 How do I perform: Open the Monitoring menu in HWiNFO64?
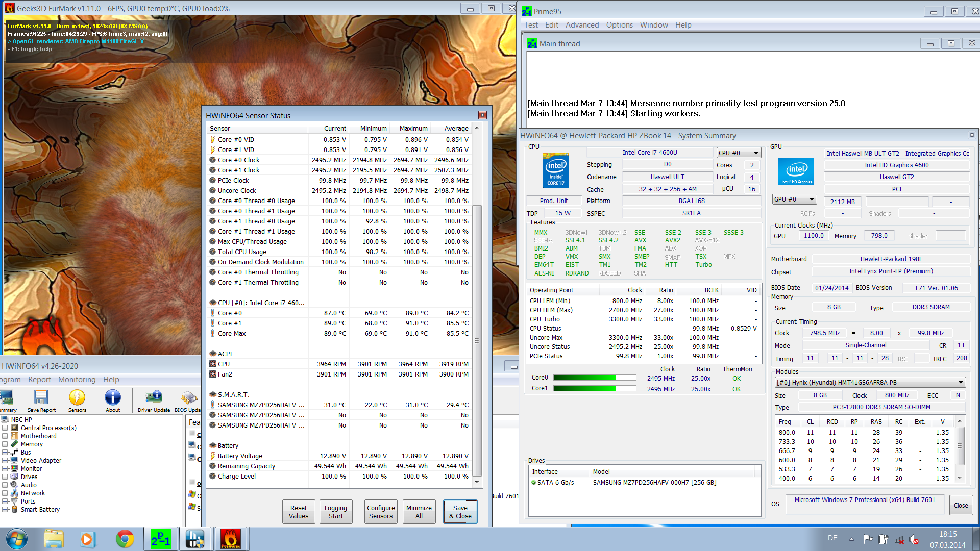[77, 380]
